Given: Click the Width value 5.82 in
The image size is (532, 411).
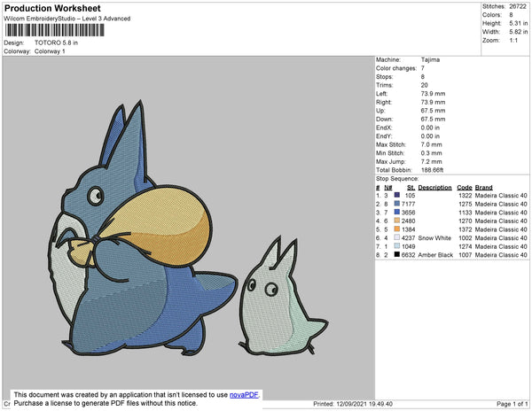Looking at the screenshot, I should point(518,32).
